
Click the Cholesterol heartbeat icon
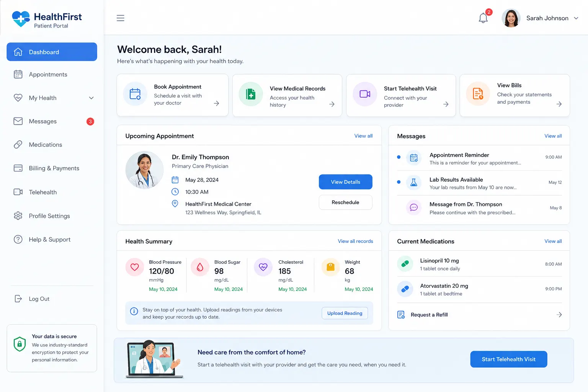263,267
